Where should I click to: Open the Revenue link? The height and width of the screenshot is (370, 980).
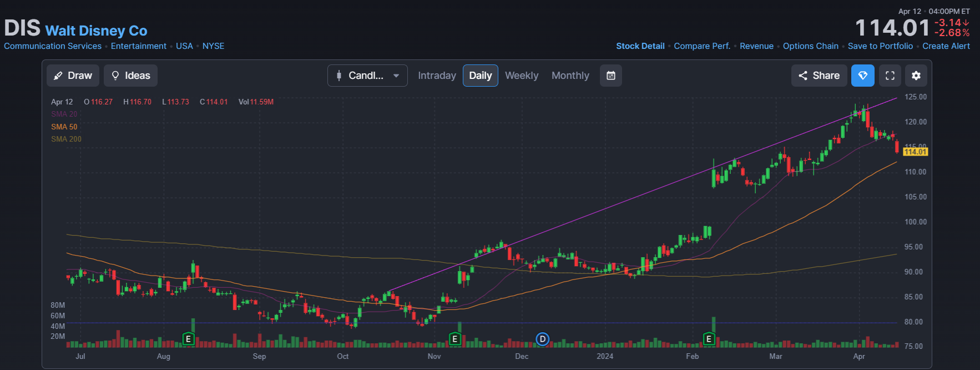point(756,46)
